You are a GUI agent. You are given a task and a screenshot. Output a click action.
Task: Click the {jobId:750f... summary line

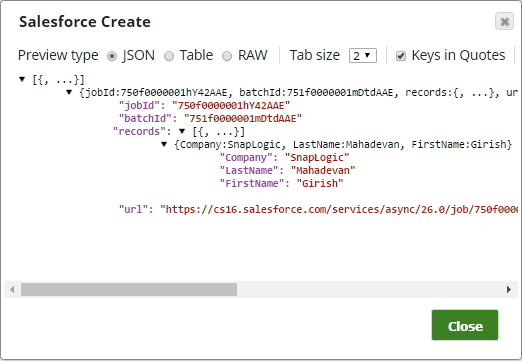coord(299,93)
